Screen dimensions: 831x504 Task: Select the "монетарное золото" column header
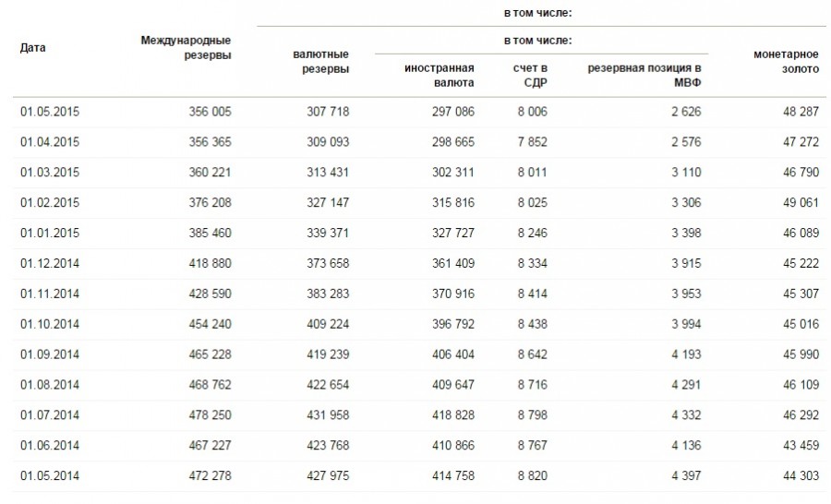tap(787, 61)
